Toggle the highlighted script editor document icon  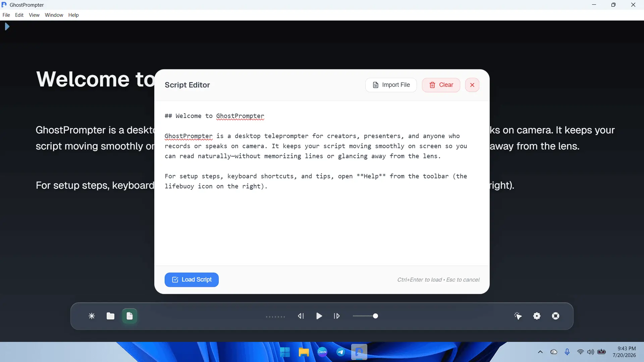129,316
